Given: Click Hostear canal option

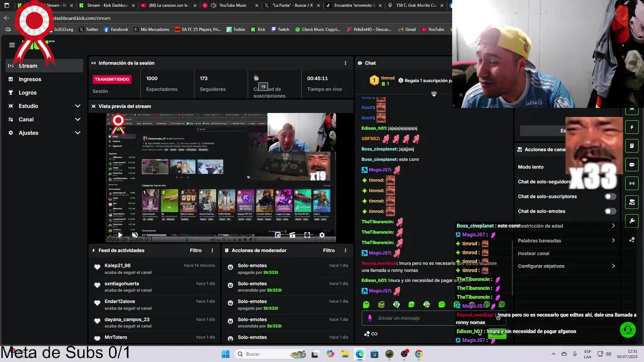Looking at the screenshot, I should pos(533,253).
